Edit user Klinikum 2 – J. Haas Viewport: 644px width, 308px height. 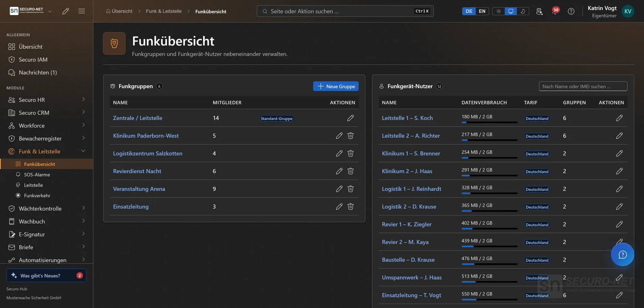click(619, 171)
